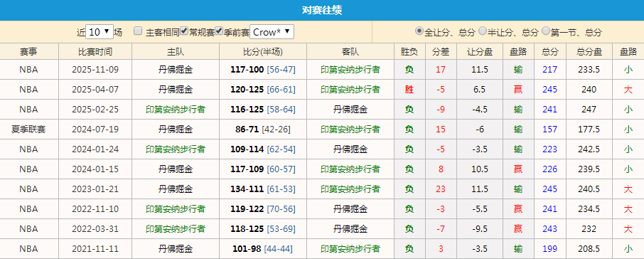644x259 pixels.
Task: Click the half-time score [44-44]
Action: pyautogui.click(x=279, y=249)
